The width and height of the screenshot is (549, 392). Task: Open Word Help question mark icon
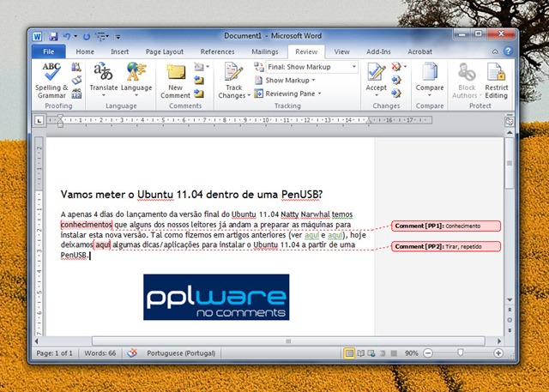point(508,51)
